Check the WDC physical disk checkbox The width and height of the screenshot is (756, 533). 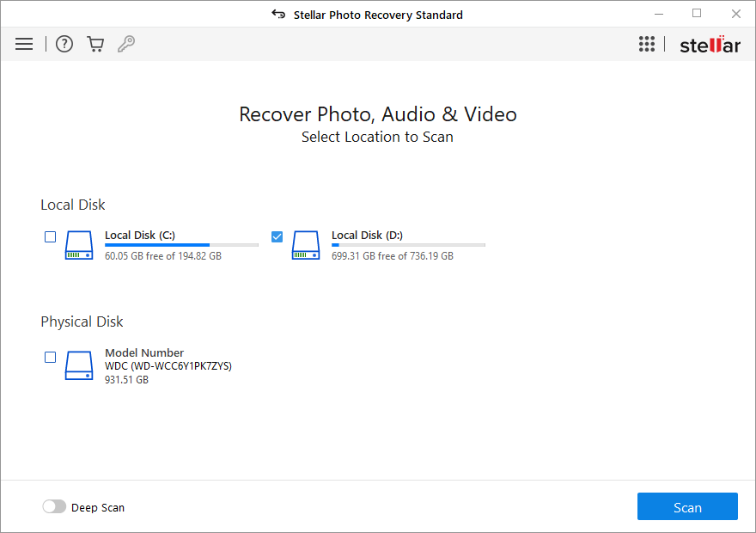click(x=50, y=357)
